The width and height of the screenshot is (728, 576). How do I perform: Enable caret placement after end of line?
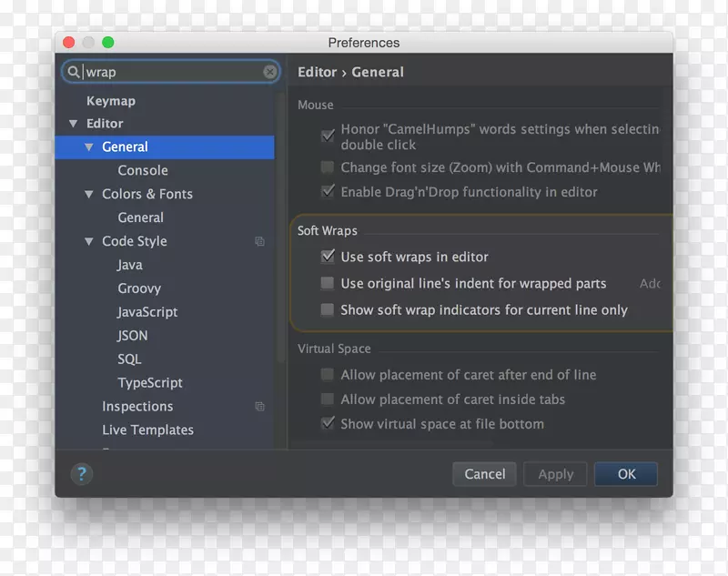325,374
